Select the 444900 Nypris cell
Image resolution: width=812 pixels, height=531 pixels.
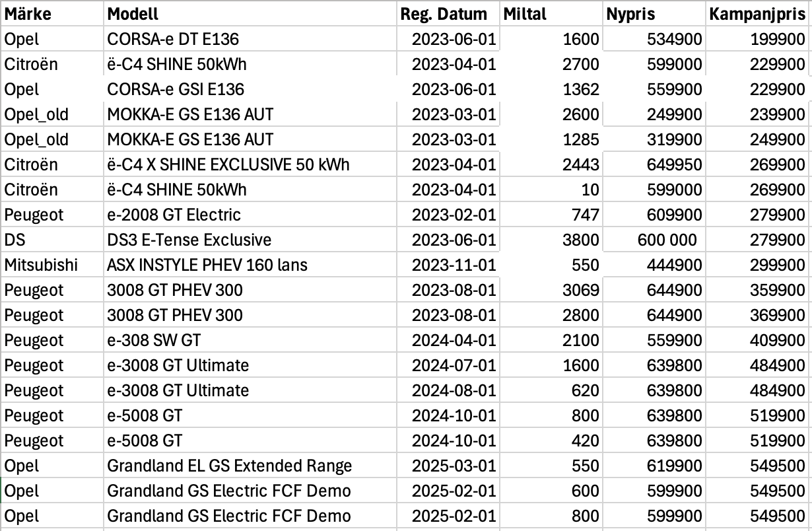[654, 265]
